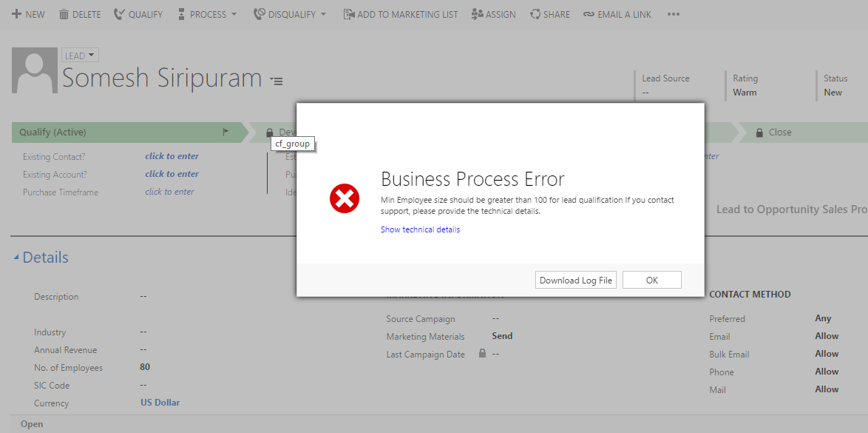Click the Add to Marketing List icon
Viewport: 868px width, 433px height.
coord(349,14)
